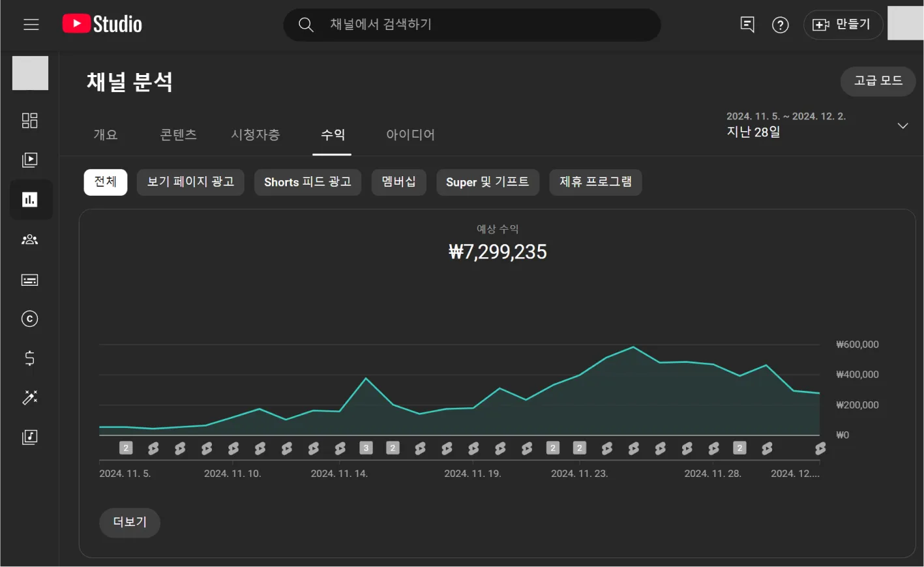Open the Monetization dollar icon
This screenshot has height=567, width=924.
coord(29,358)
